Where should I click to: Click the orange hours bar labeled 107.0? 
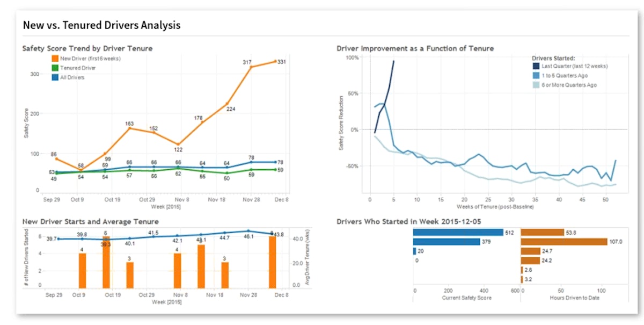pyautogui.click(x=564, y=242)
